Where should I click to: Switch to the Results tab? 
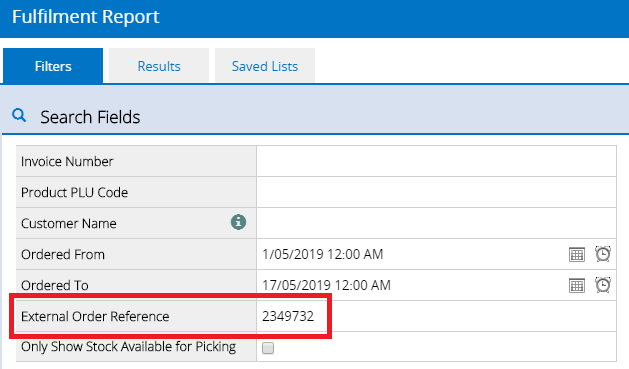[159, 66]
